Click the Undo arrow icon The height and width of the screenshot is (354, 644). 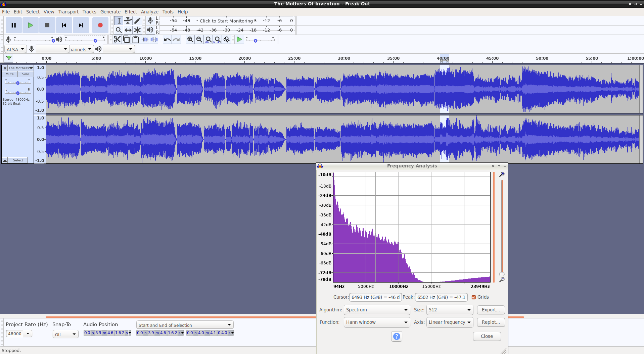coord(167,40)
